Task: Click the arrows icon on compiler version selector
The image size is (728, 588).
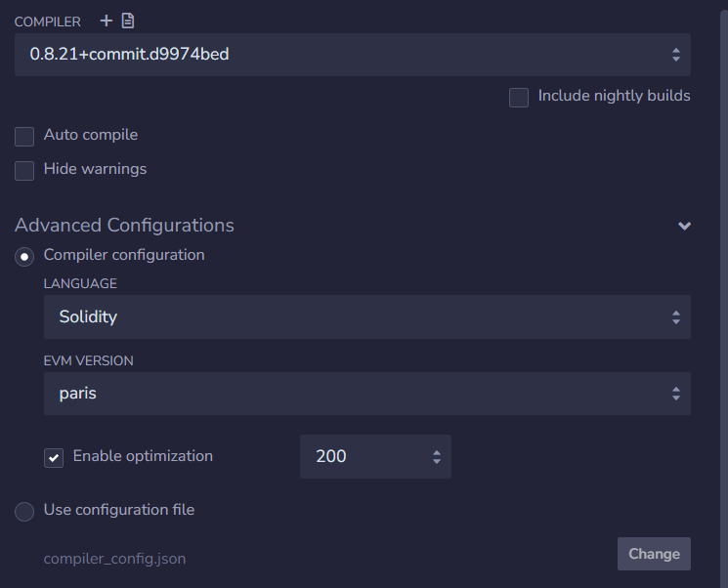Action: (x=676, y=55)
